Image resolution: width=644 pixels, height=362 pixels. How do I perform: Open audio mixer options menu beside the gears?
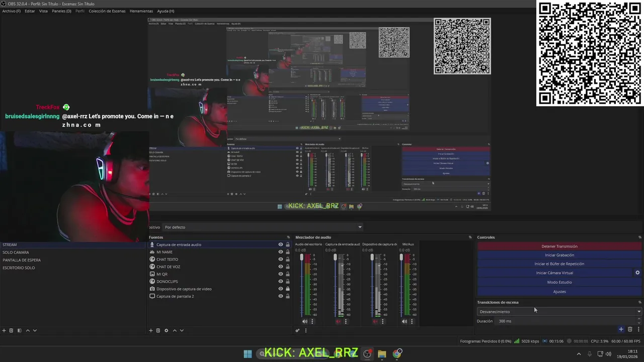305,330
